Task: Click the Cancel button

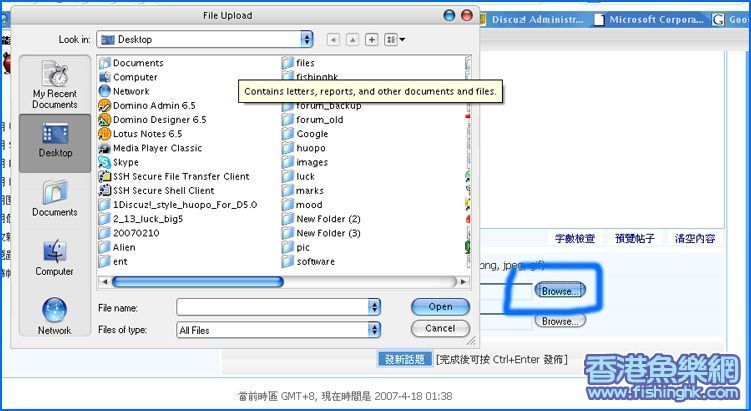Action: click(440, 329)
